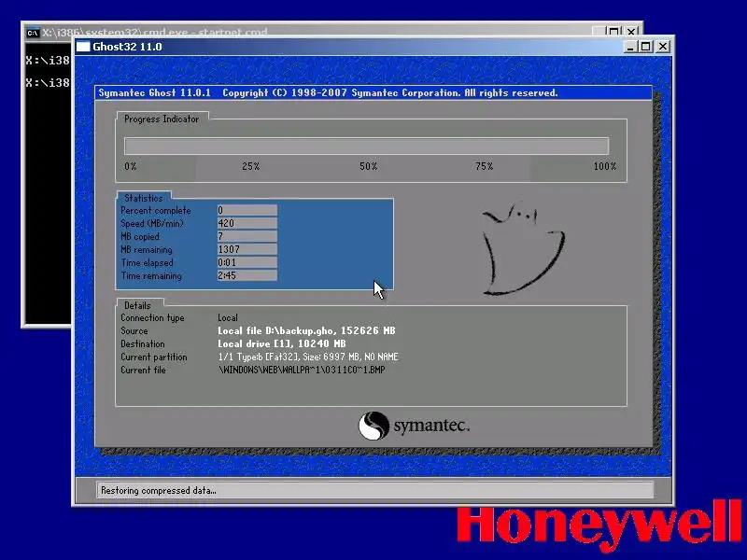
Task: Click the Connection type value Local
Action: [228, 317]
